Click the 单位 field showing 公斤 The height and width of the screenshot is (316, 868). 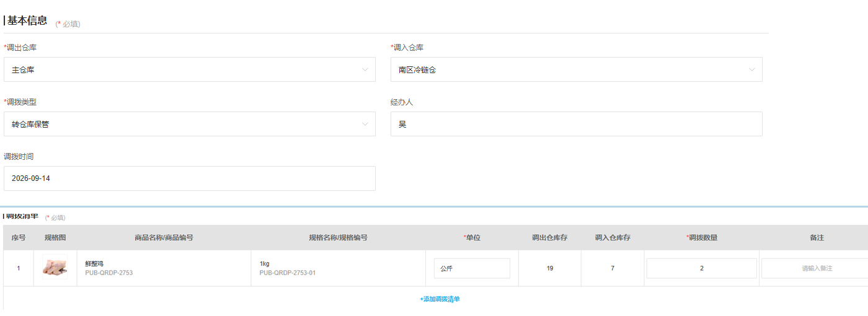click(x=472, y=268)
